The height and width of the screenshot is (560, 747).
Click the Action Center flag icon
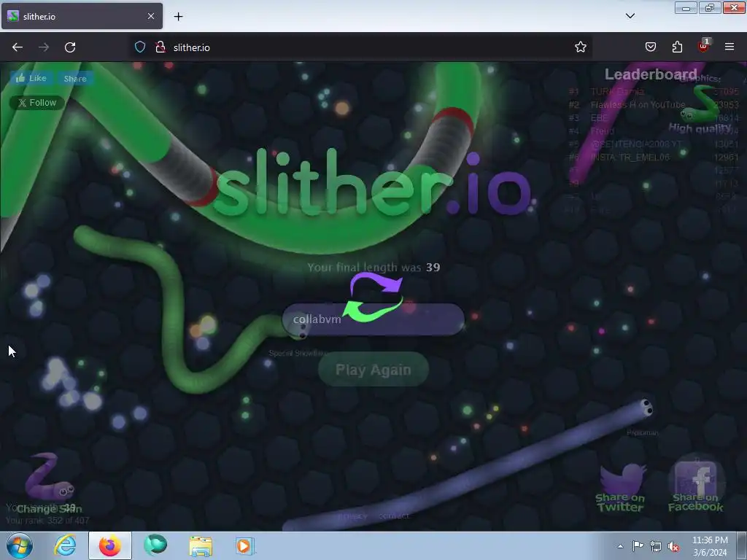pos(638,546)
